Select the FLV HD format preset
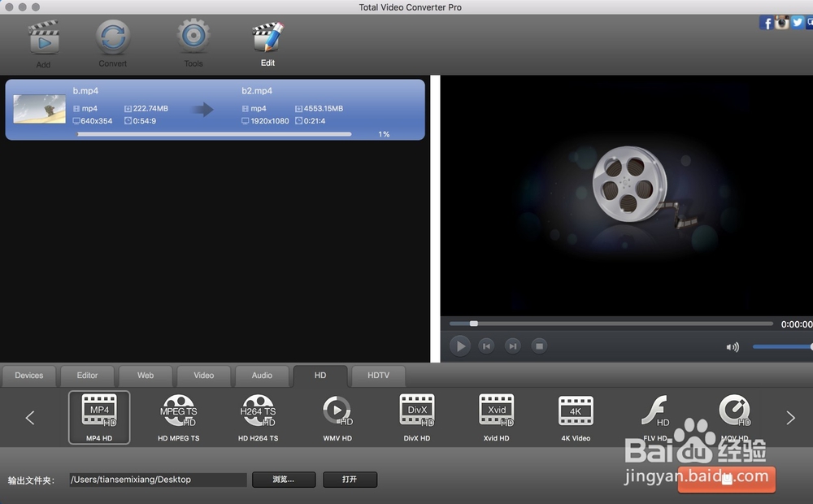 click(x=655, y=417)
